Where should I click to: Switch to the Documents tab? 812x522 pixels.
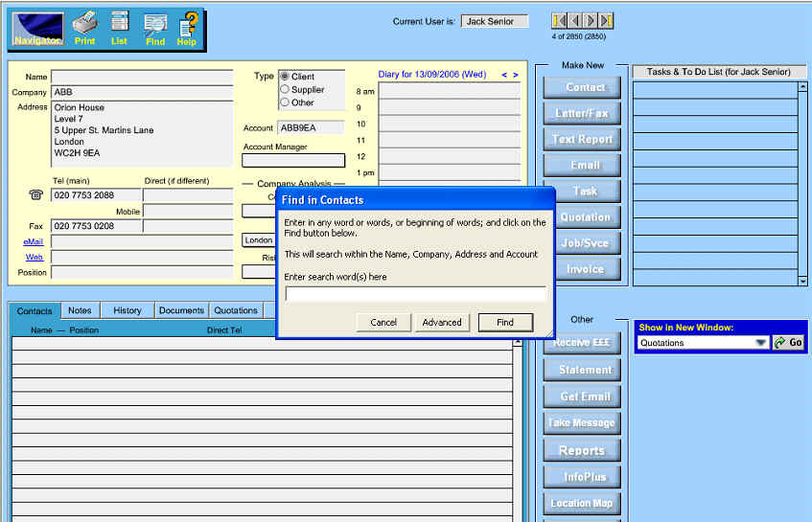pyautogui.click(x=182, y=310)
